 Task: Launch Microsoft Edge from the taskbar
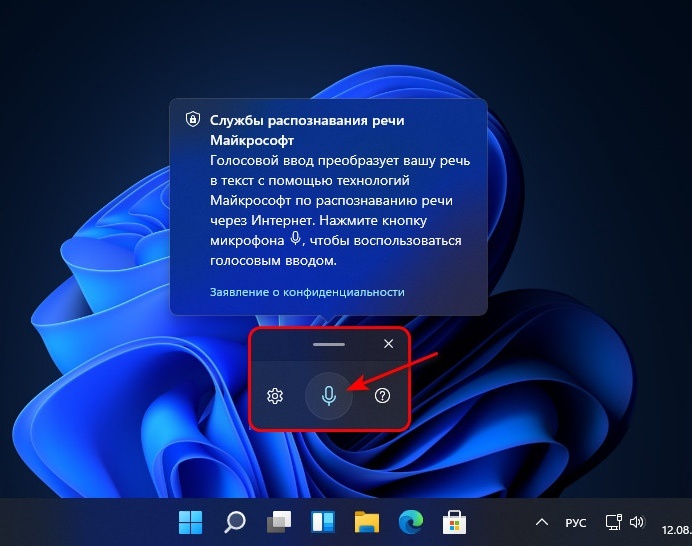[411, 522]
